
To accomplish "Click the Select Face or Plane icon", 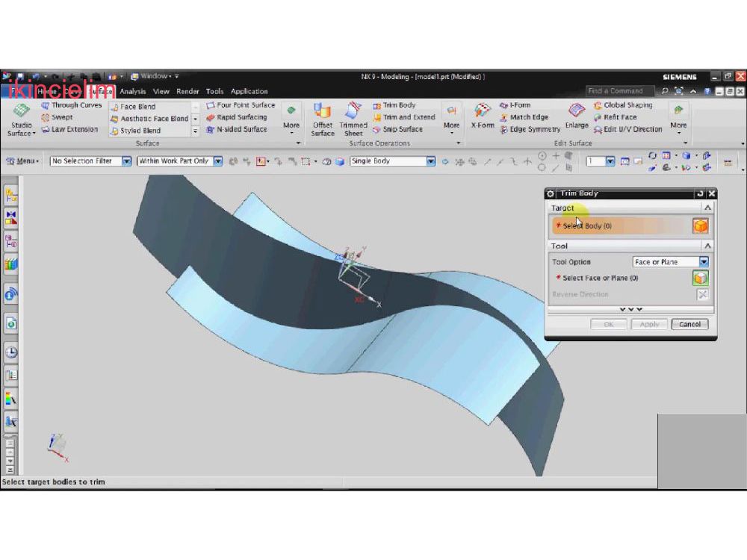I will coord(701,278).
